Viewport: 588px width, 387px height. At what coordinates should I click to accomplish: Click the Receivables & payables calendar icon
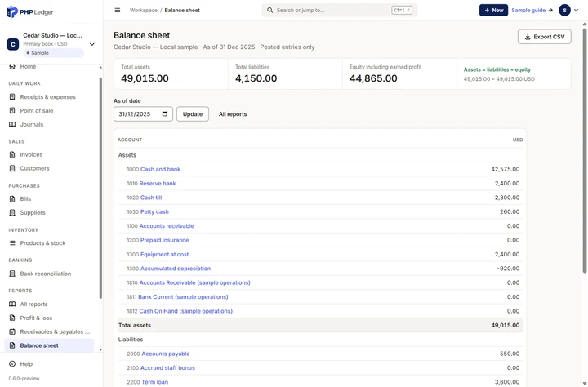12,331
